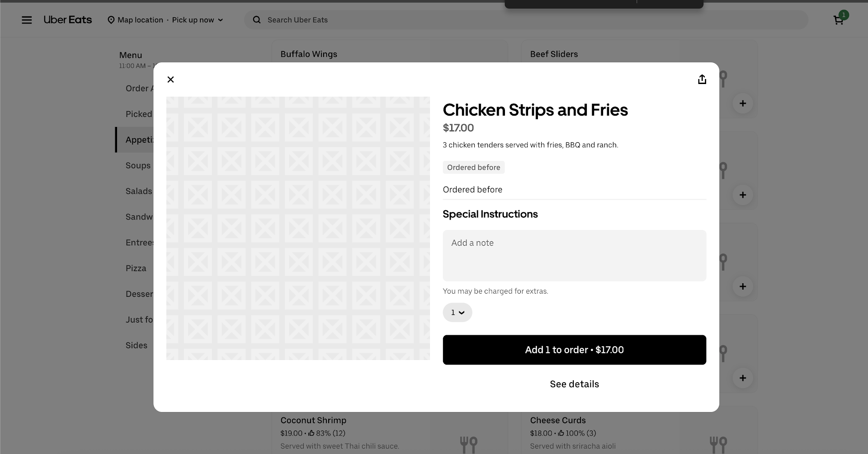This screenshot has width=868, height=454.
Task: Jump to the Pizza menu section
Action: [136, 268]
